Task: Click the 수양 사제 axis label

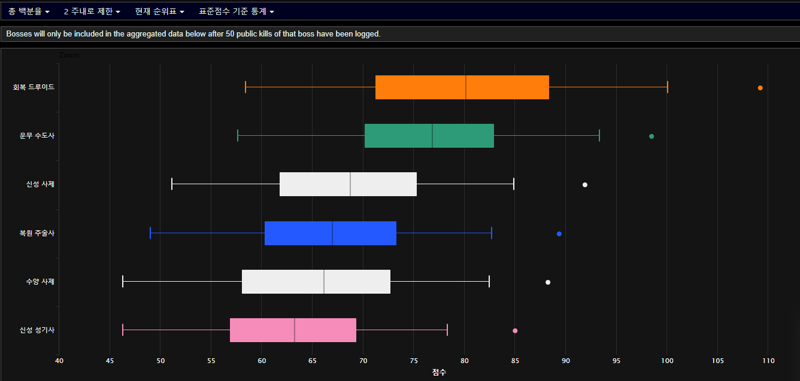Action: [40, 282]
